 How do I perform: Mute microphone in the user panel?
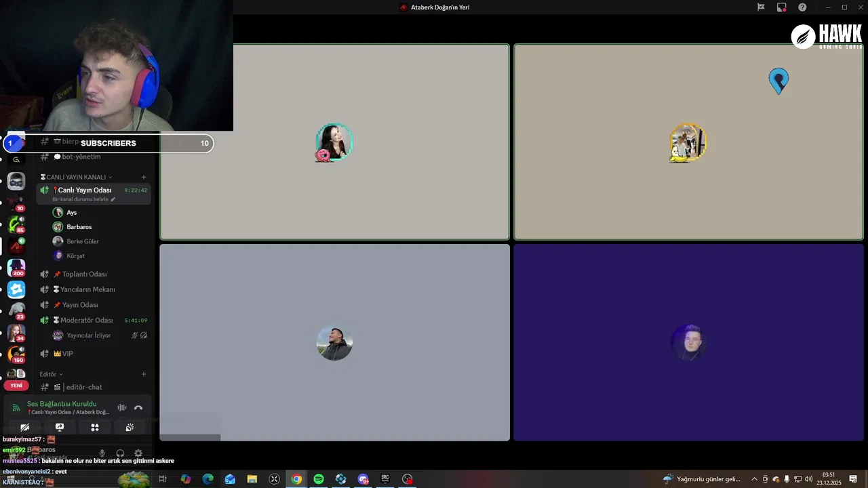pos(102,453)
